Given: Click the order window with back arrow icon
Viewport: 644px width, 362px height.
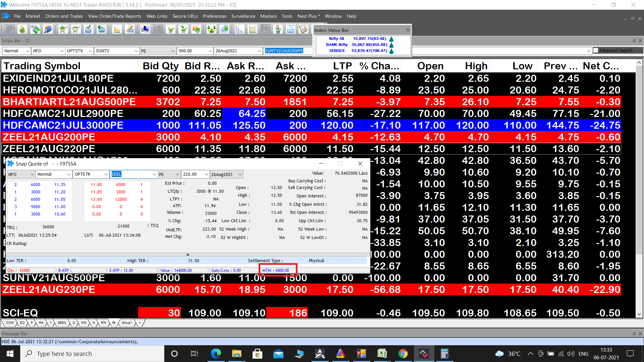Looking at the screenshot, I should (x=101, y=29).
